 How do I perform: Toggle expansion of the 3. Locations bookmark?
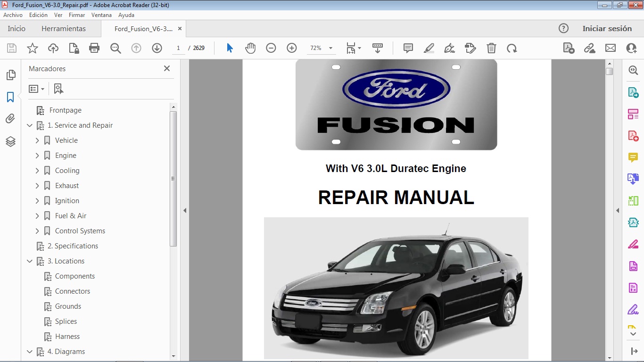tap(30, 261)
